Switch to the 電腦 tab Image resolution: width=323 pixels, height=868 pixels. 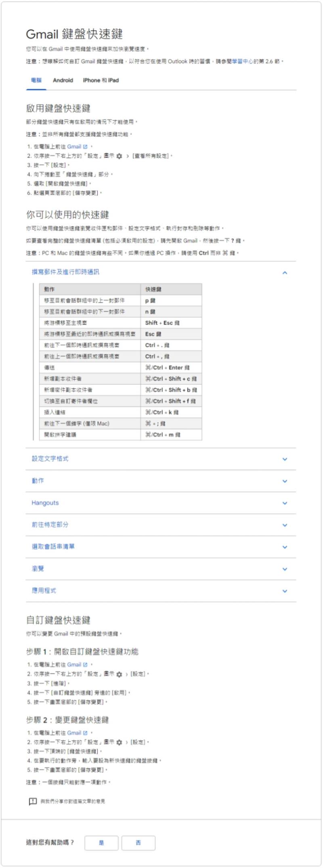[x=36, y=80]
